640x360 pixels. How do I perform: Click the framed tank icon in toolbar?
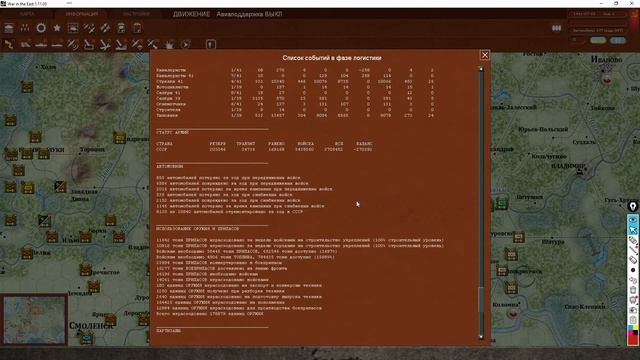73,28
